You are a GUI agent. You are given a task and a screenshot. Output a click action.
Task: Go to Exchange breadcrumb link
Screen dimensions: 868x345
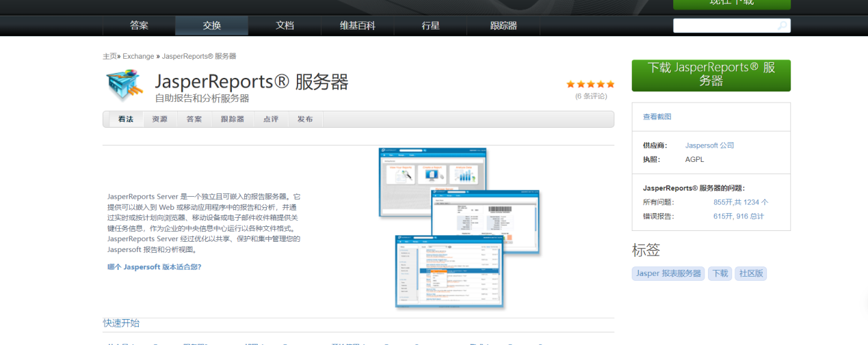point(138,56)
